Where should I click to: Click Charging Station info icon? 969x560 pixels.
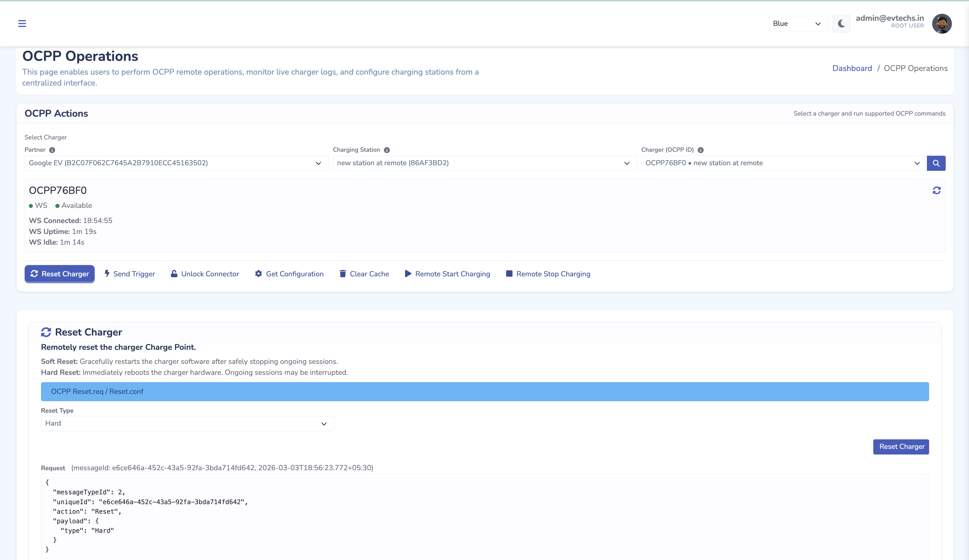point(387,150)
